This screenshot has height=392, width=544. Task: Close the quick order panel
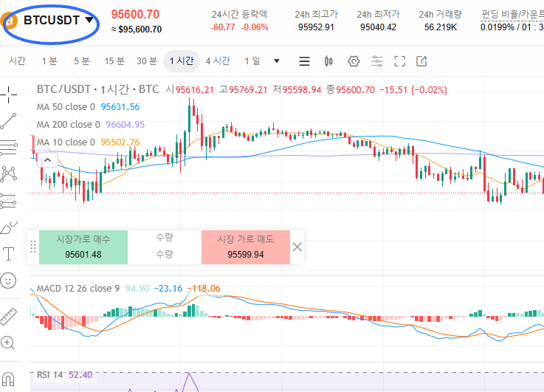(x=297, y=247)
